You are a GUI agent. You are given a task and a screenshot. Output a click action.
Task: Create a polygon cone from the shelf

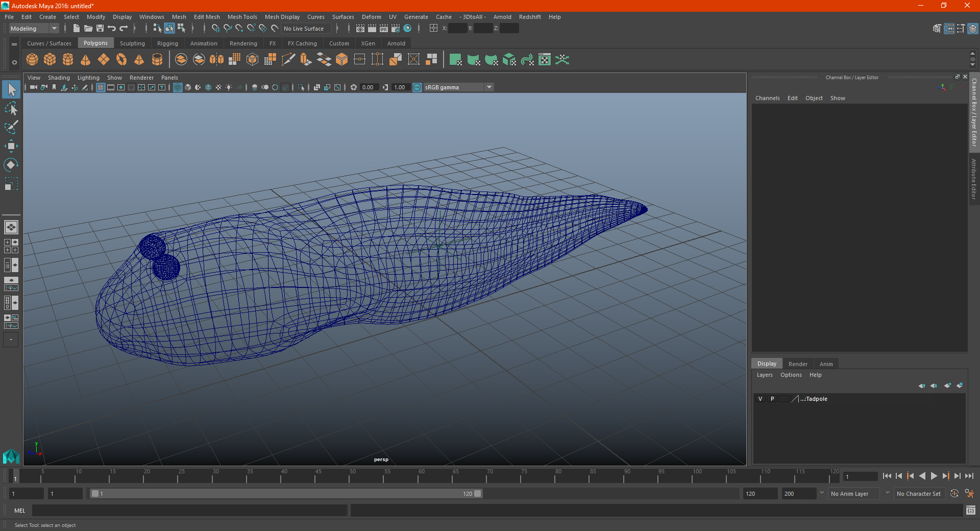point(86,60)
